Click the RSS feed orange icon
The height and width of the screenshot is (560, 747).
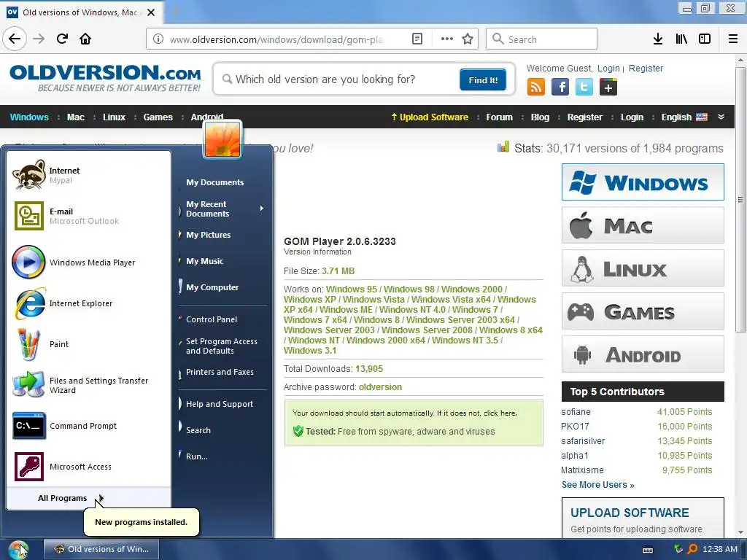click(536, 87)
